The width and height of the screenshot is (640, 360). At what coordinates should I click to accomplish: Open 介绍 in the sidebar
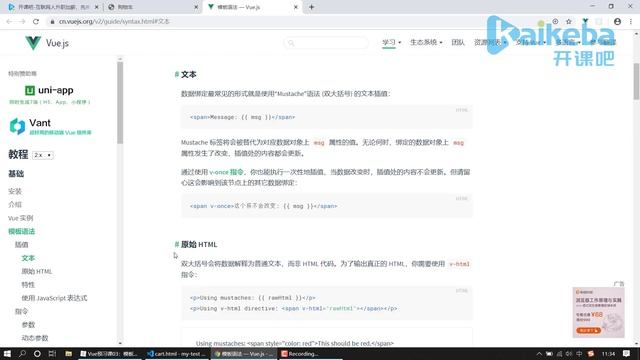15,204
